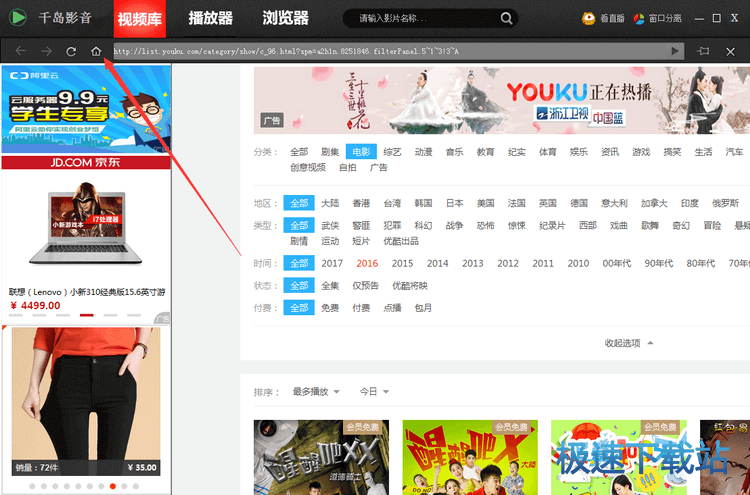Filter region by 韩国
The image size is (750, 495).
coord(423,203)
